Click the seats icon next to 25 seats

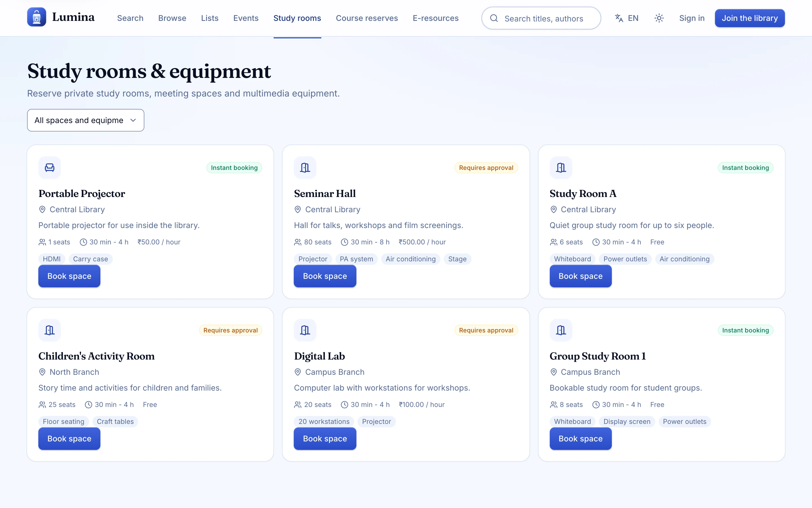coord(42,405)
